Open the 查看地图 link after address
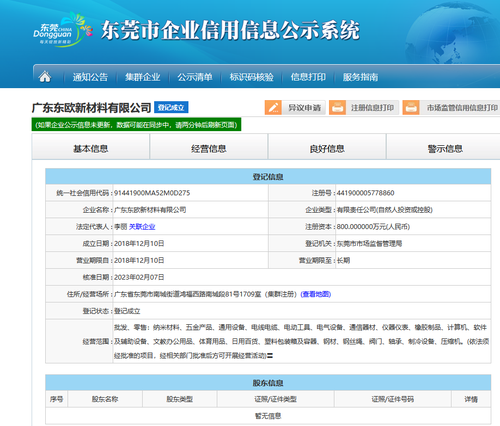Viewport: 500px width, 426px height. point(316,294)
